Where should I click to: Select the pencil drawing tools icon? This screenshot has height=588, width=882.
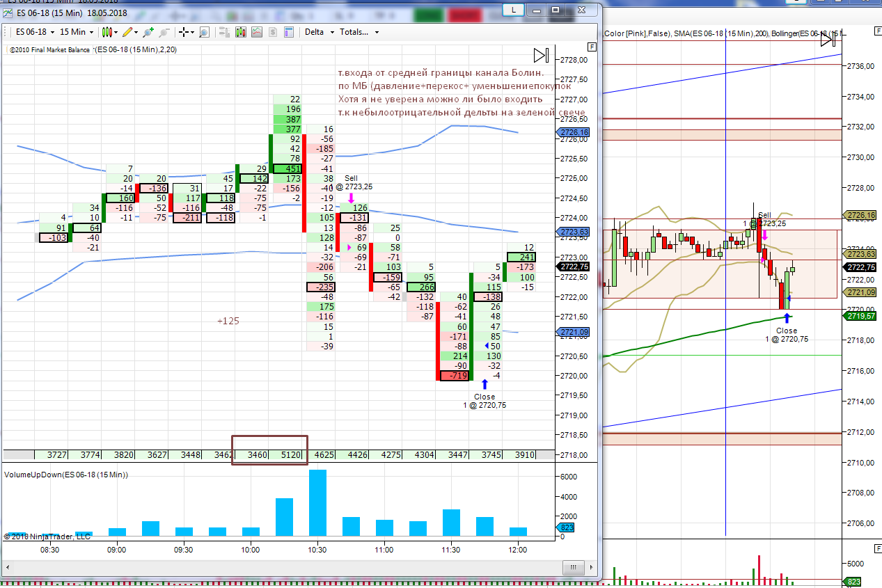[x=127, y=32]
